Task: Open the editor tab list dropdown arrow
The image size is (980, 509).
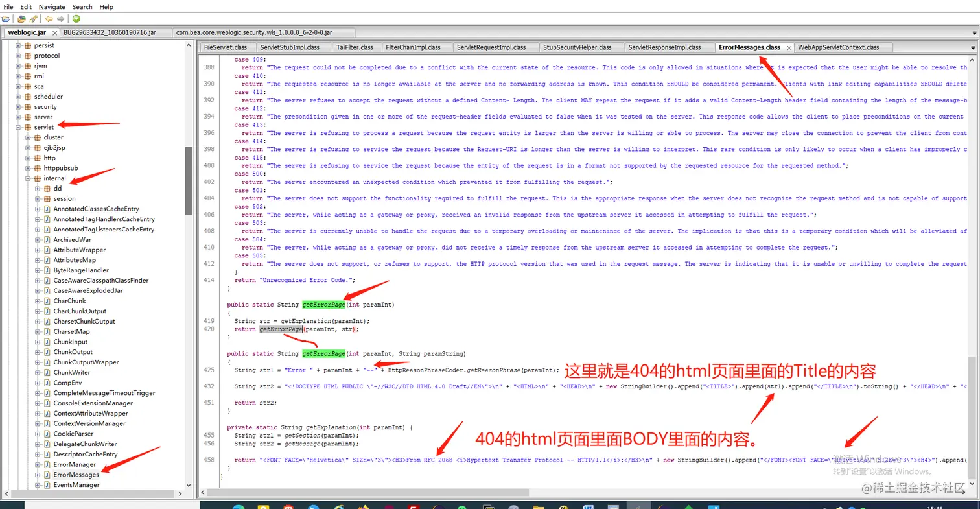Action: coord(974,47)
